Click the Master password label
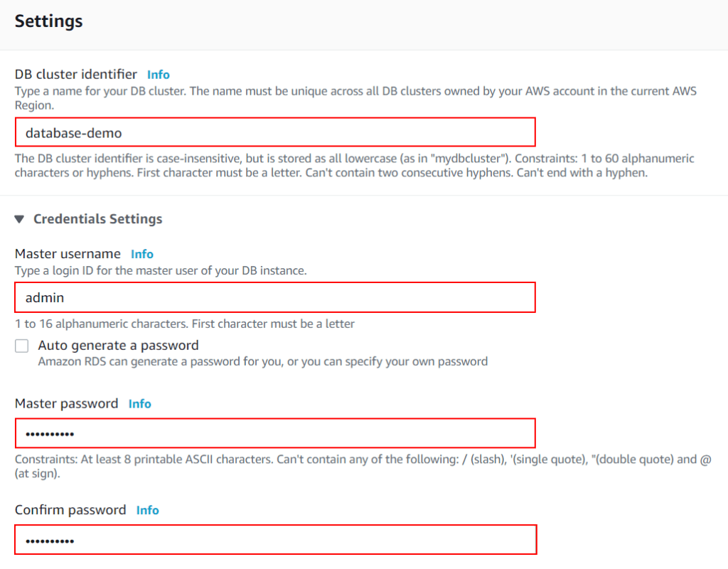Image resolution: width=728 pixels, height=569 pixels. 67,403
